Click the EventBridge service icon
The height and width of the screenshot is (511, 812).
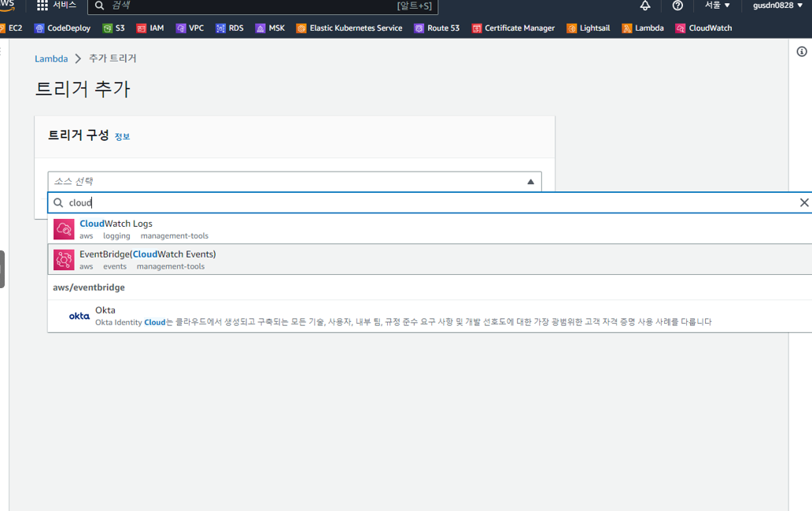(64, 260)
